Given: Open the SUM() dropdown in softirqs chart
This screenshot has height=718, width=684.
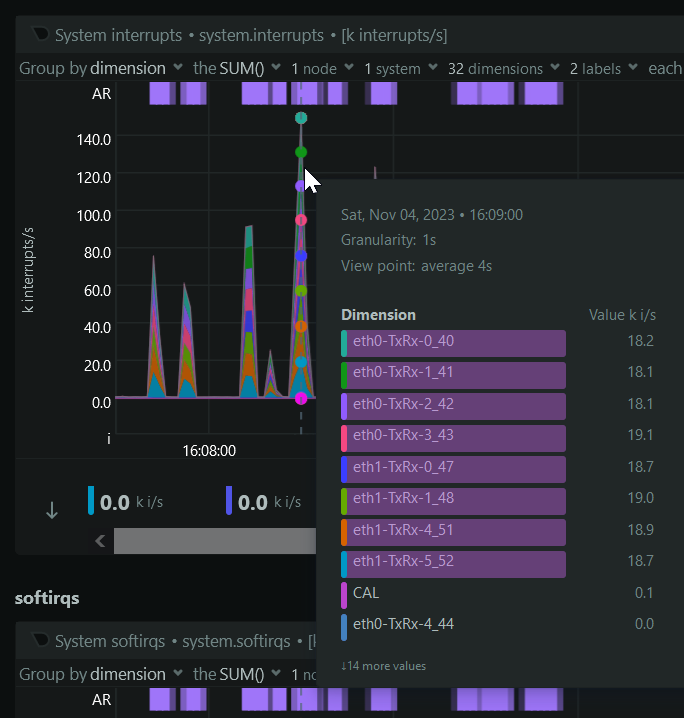Looking at the screenshot, I should click(x=237, y=674).
